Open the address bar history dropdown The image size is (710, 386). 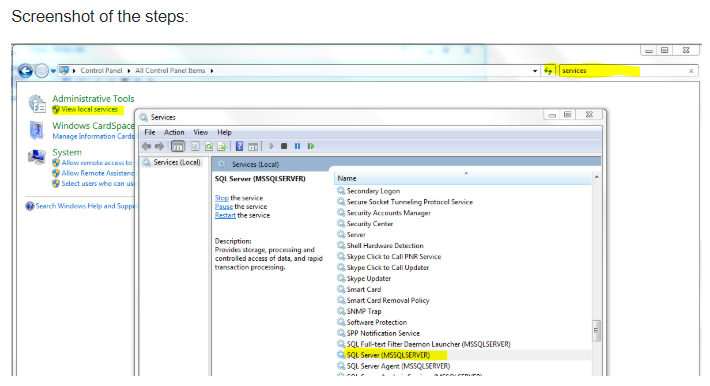(535, 71)
